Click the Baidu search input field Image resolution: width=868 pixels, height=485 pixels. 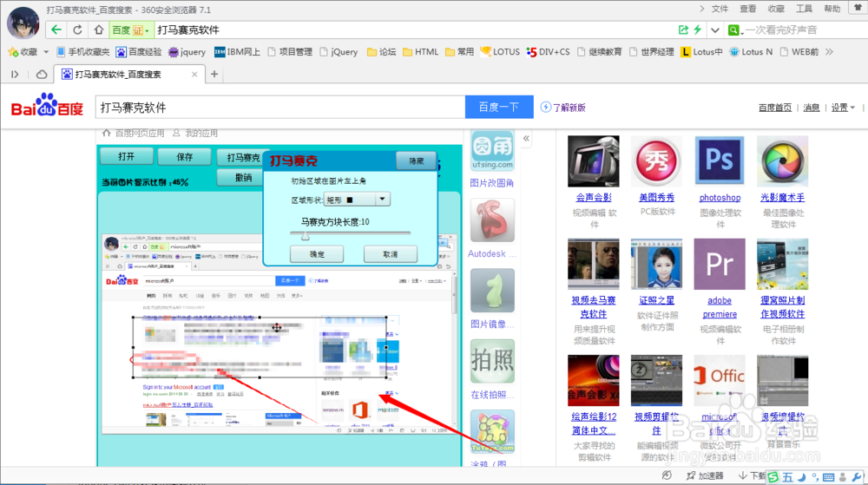(280, 108)
